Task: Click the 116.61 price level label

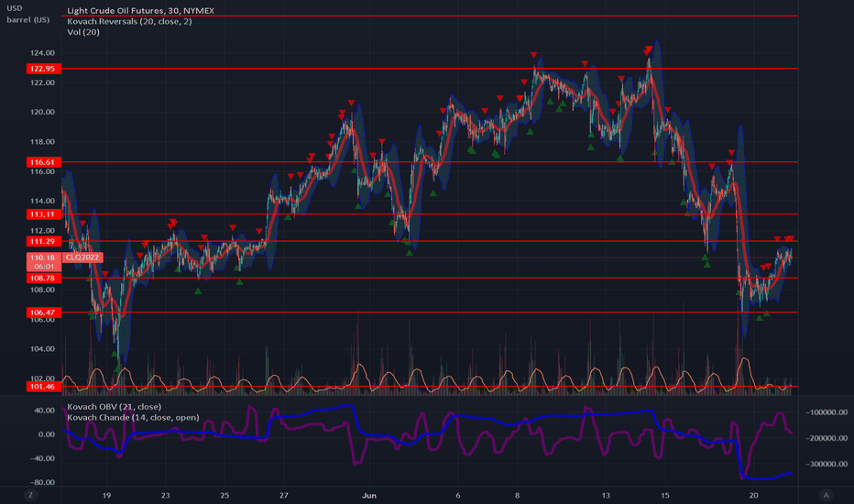Action: point(44,162)
